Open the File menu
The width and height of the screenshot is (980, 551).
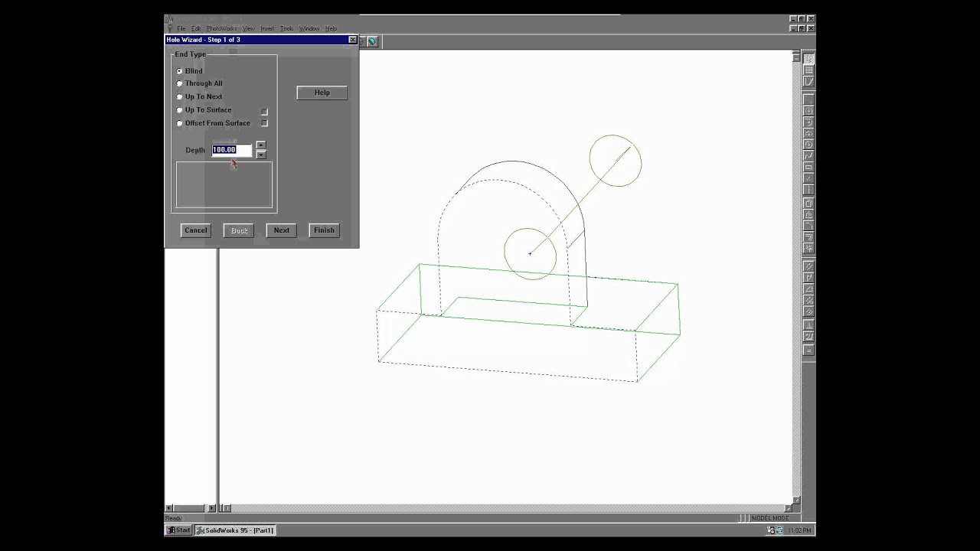pos(181,28)
